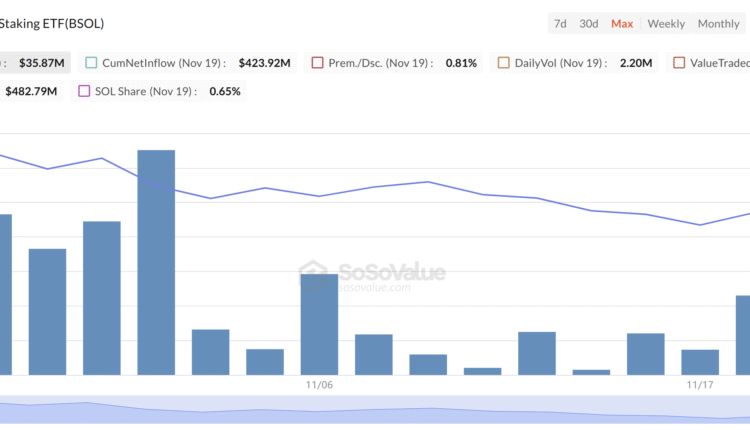
Task: Switch chart to Weekly interval
Action: 666,24
